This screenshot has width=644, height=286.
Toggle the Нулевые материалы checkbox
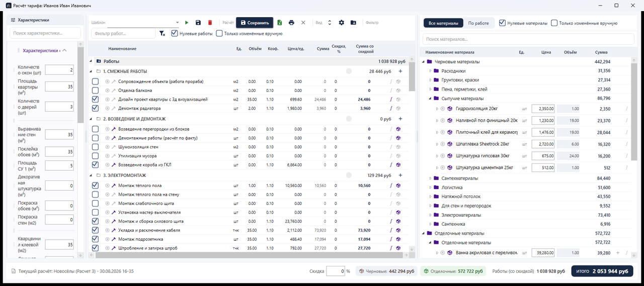coord(502,23)
